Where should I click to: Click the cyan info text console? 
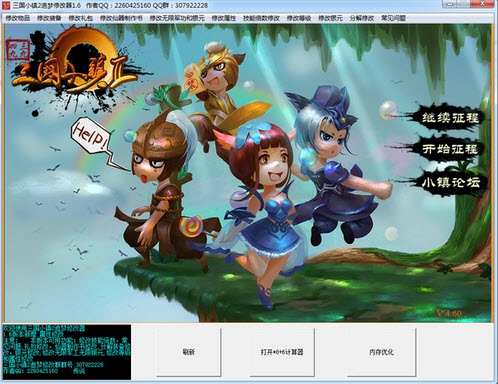pos(66,352)
